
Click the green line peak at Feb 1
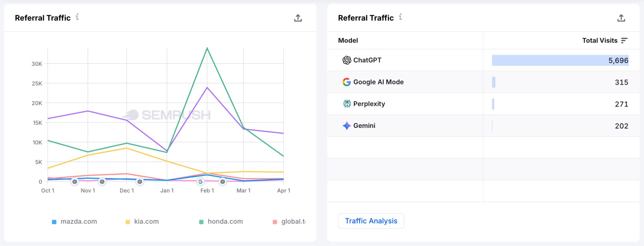[207, 48]
